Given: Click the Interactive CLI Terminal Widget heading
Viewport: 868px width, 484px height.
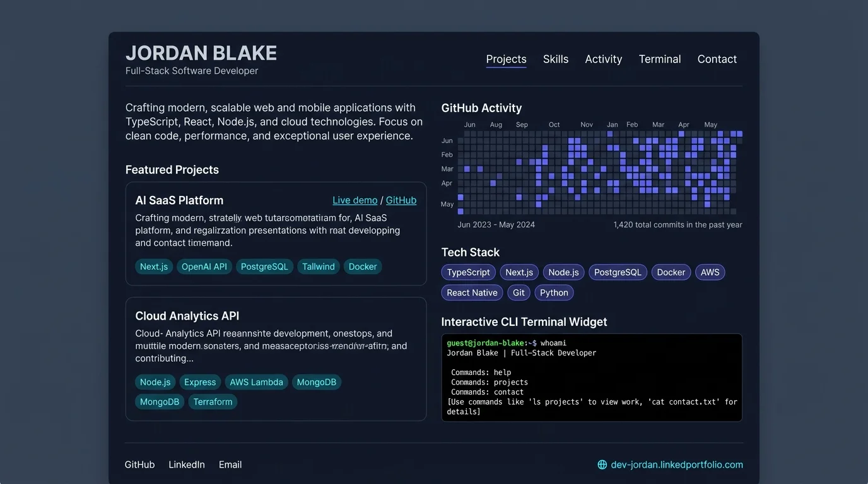Looking at the screenshot, I should click(524, 322).
